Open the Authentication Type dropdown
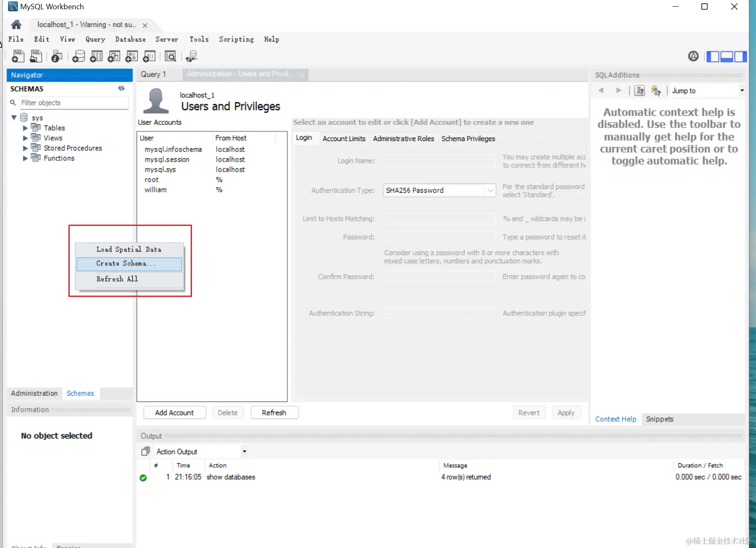The height and width of the screenshot is (548, 756). [439, 190]
